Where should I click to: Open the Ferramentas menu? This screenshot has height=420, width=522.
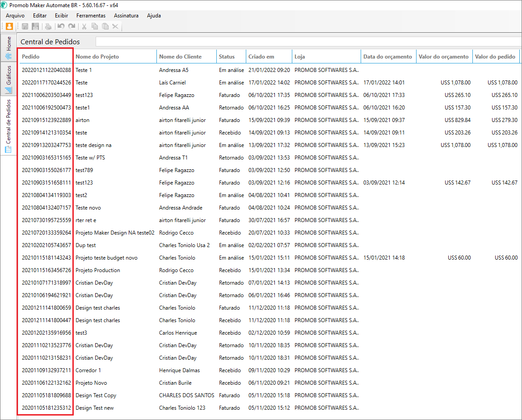(x=91, y=16)
